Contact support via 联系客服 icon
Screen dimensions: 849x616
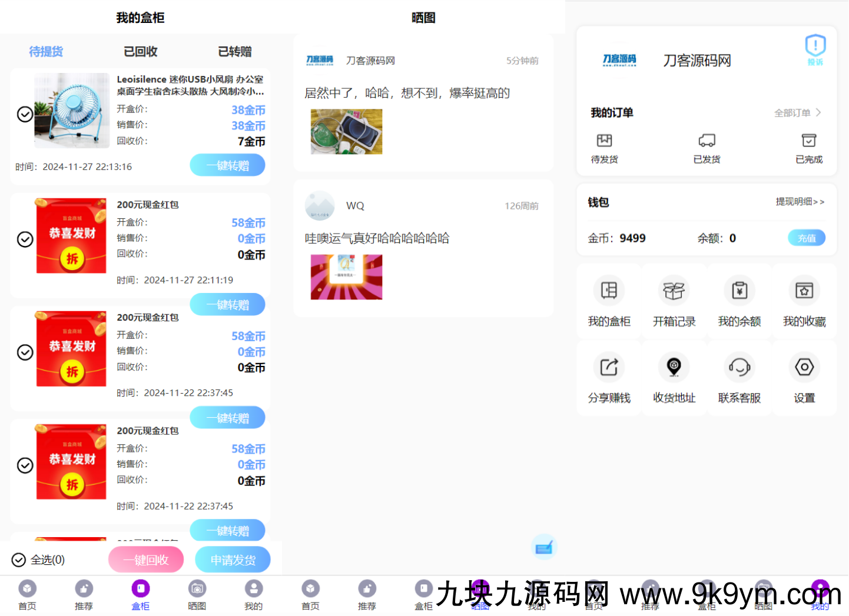[739, 368]
